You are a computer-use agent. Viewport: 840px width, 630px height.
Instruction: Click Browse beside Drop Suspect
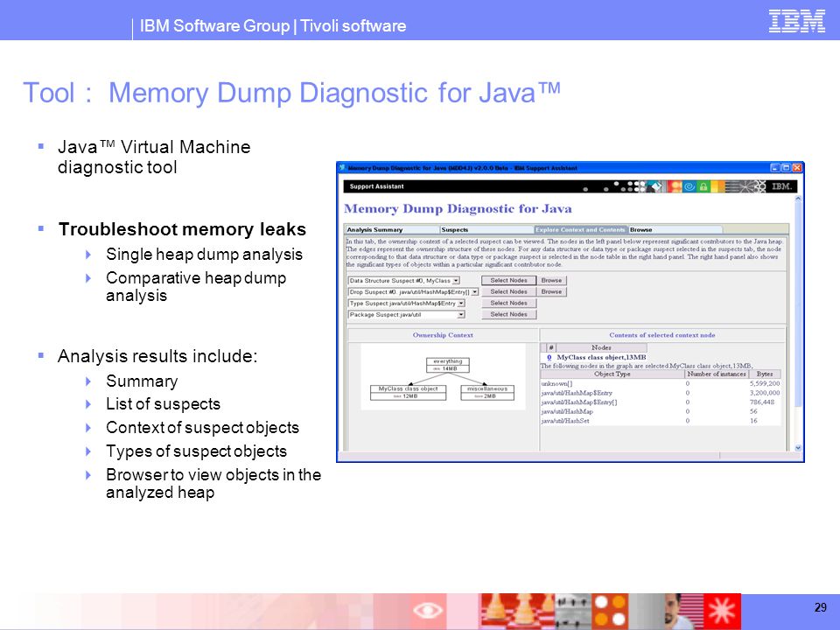click(551, 292)
